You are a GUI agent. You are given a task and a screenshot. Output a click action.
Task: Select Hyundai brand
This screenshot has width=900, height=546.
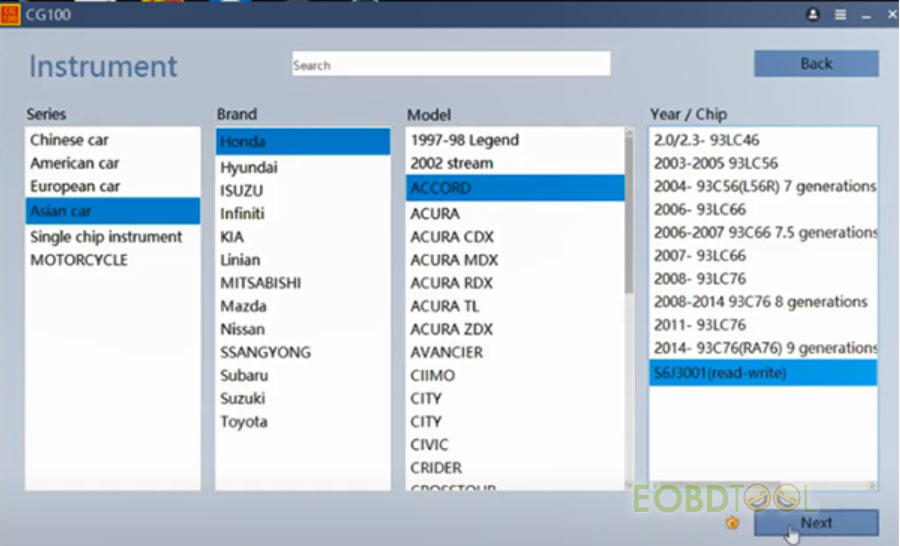point(303,168)
